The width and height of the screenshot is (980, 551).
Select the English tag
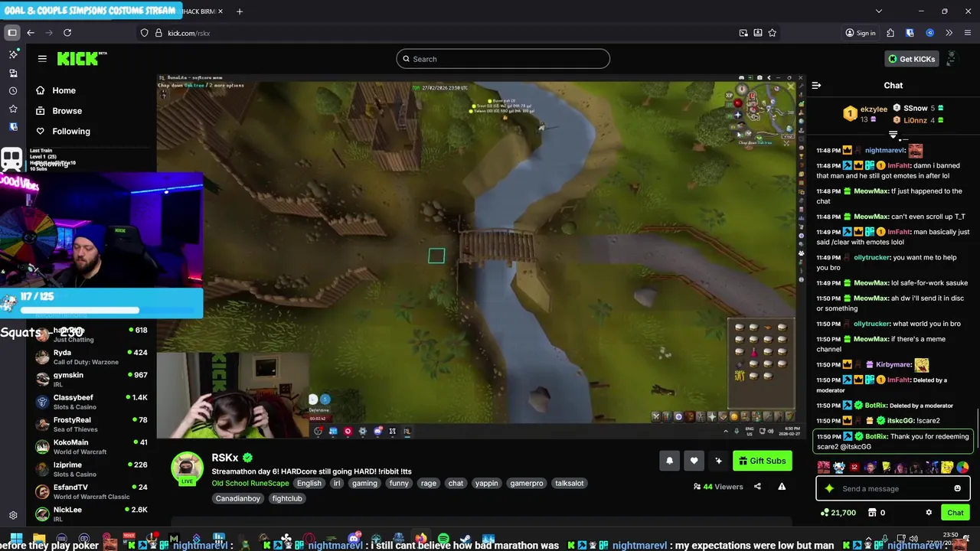(x=309, y=483)
